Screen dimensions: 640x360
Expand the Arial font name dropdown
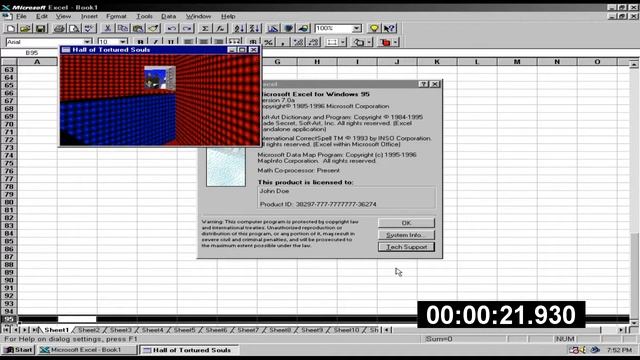[x=87, y=42]
